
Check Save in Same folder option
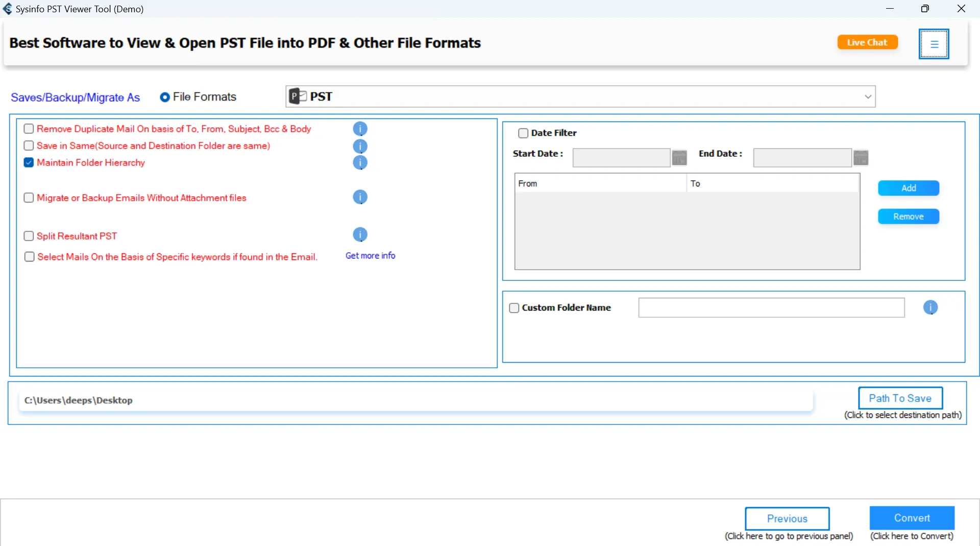tap(29, 146)
